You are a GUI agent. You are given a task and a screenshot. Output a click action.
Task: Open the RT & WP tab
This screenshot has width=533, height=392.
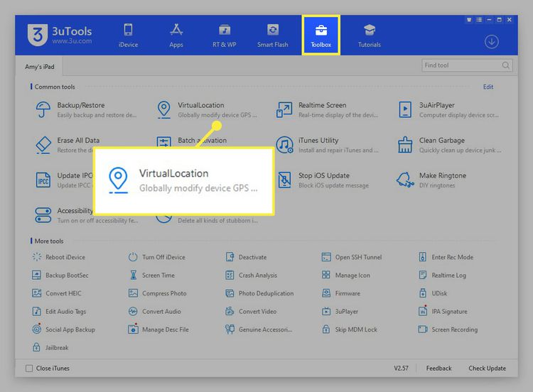click(x=225, y=36)
